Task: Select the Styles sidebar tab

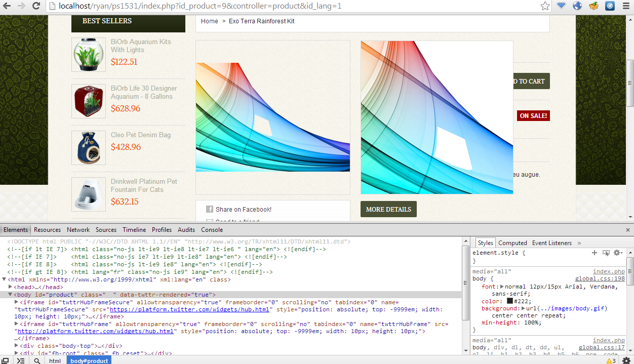Action: coord(485,243)
